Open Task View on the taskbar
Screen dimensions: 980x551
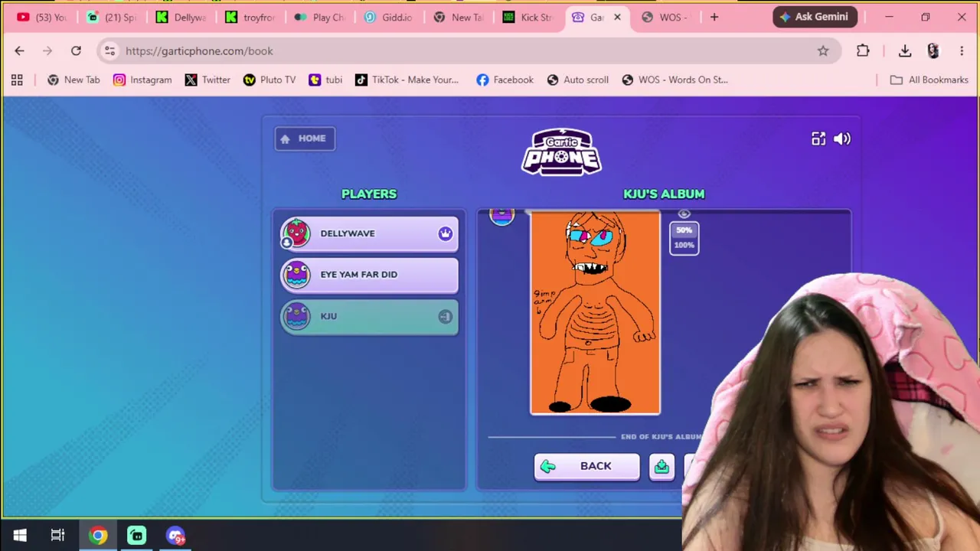pyautogui.click(x=58, y=535)
